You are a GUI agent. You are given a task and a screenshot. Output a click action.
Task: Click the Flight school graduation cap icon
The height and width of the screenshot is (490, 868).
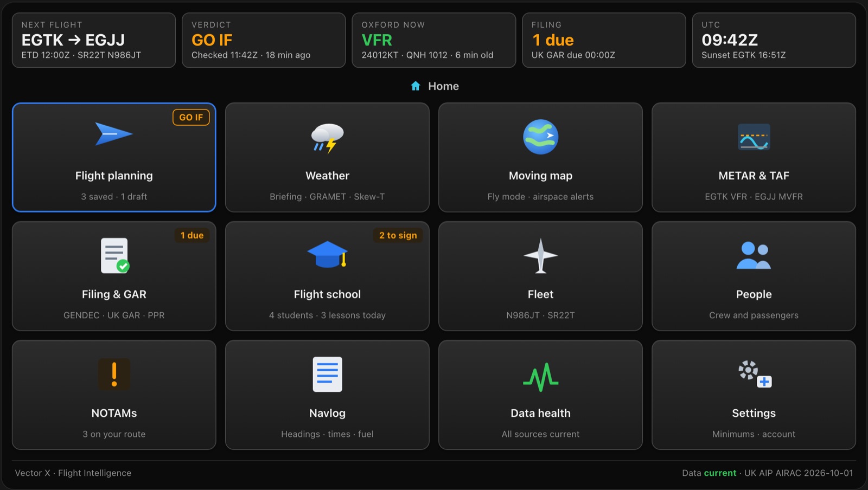click(x=327, y=254)
